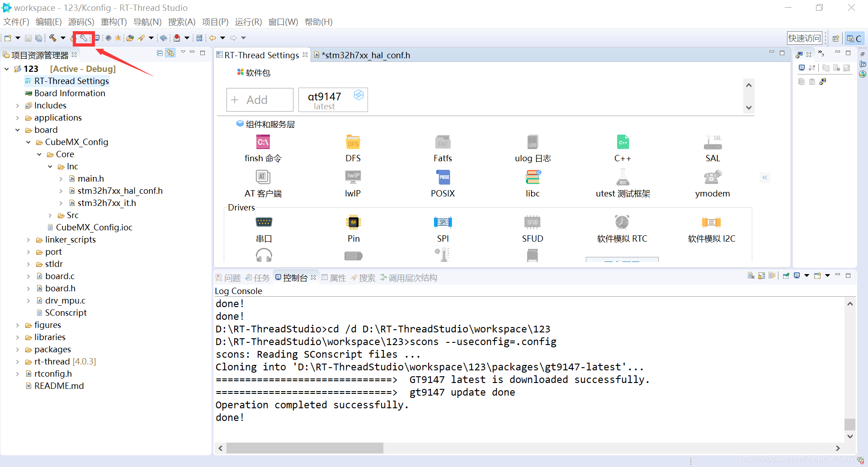Viewport: 868px width, 467px height.
Task: Click the 串口 driver icon
Action: click(x=264, y=222)
